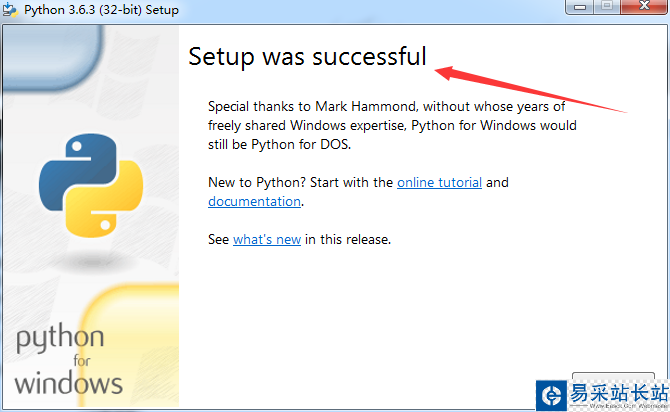Click the "Setup was successful" heading
Viewport: 670px width, 412px height.
(307, 57)
